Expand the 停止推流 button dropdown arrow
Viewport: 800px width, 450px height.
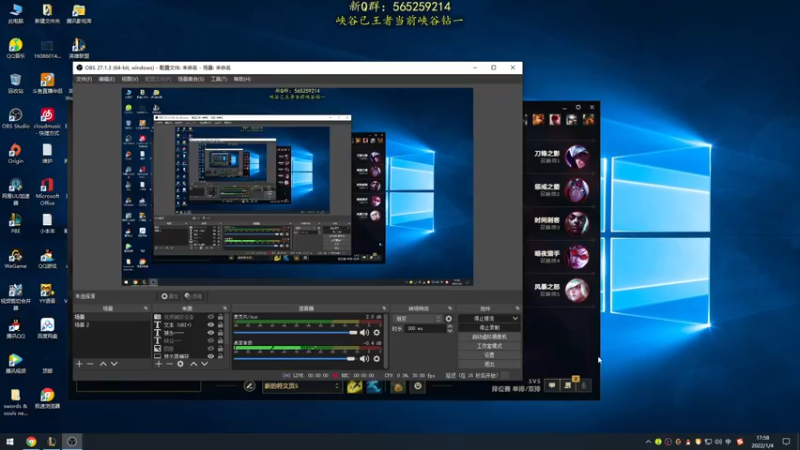point(515,318)
